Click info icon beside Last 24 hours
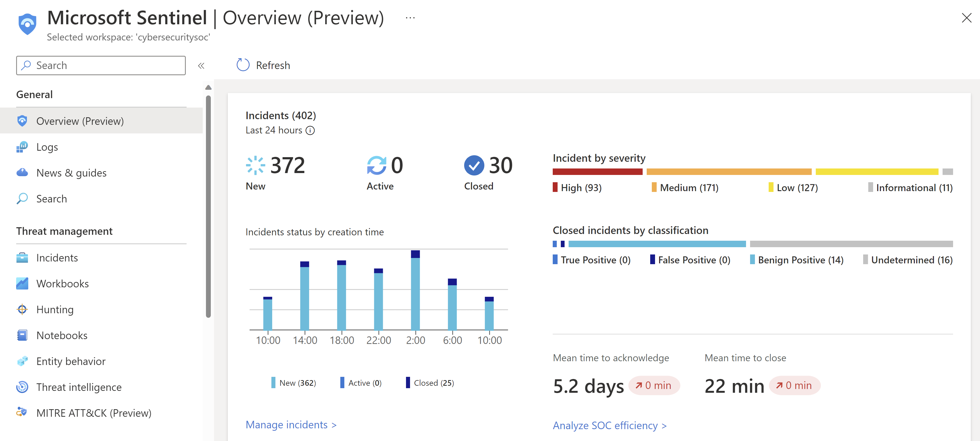The width and height of the screenshot is (980, 441). [310, 131]
